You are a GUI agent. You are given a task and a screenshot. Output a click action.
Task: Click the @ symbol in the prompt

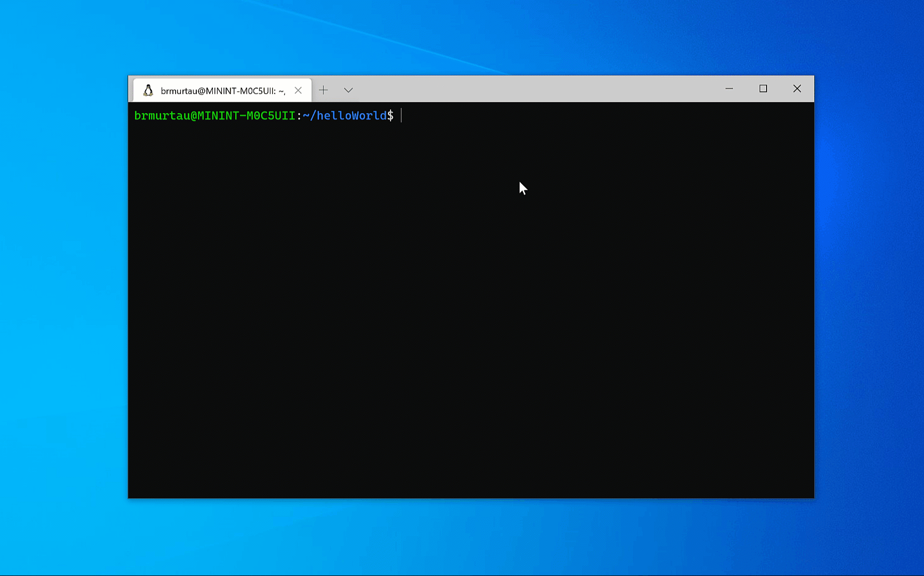pos(194,116)
